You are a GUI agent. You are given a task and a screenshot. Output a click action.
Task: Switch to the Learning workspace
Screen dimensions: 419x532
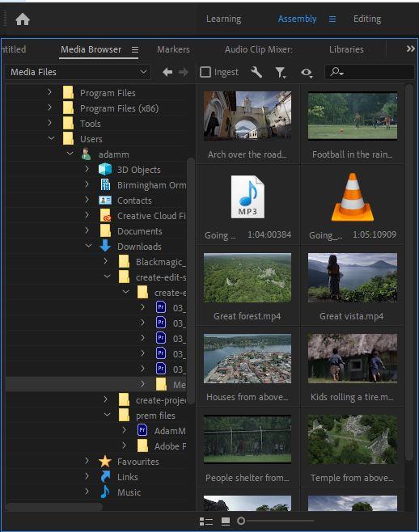click(224, 19)
